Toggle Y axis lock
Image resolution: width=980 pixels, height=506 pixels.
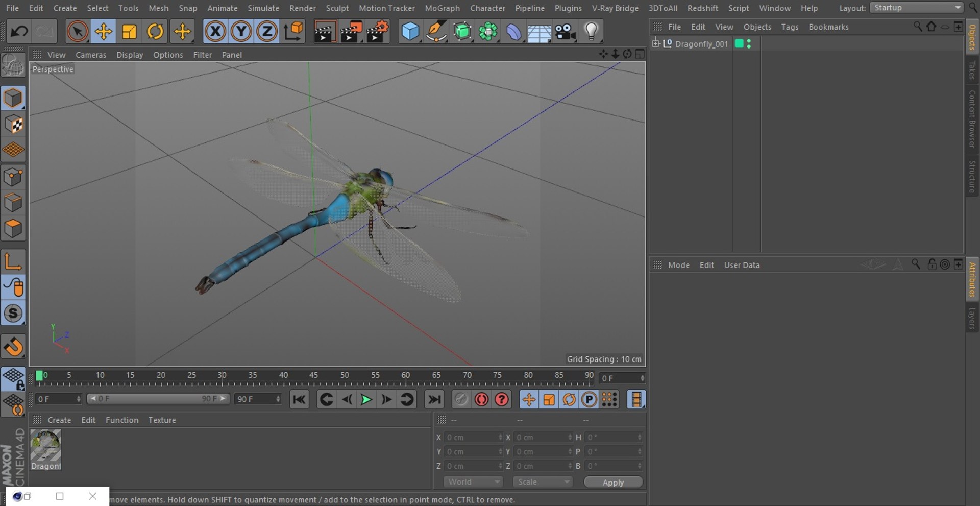coord(241,32)
